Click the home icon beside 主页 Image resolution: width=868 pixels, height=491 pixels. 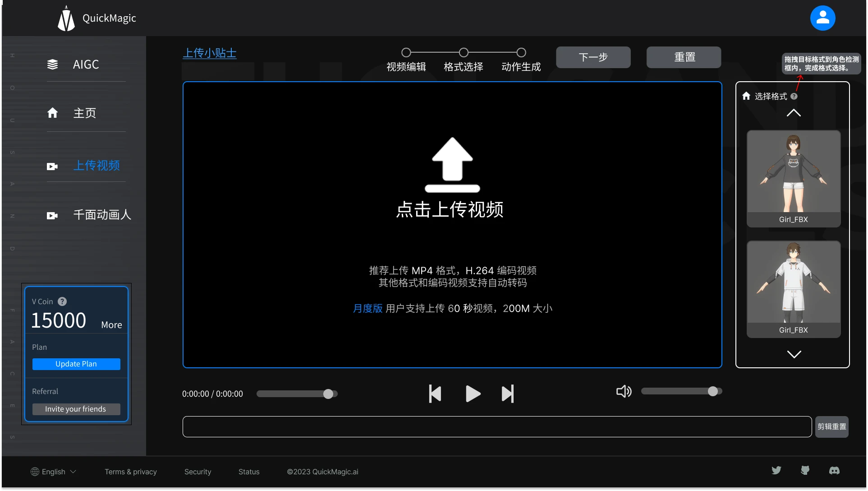click(52, 113)
